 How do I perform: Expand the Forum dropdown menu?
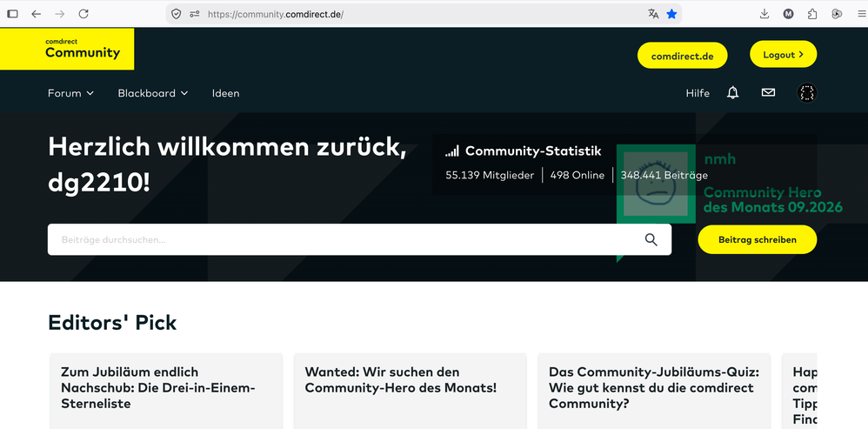[x=70, y=93]
